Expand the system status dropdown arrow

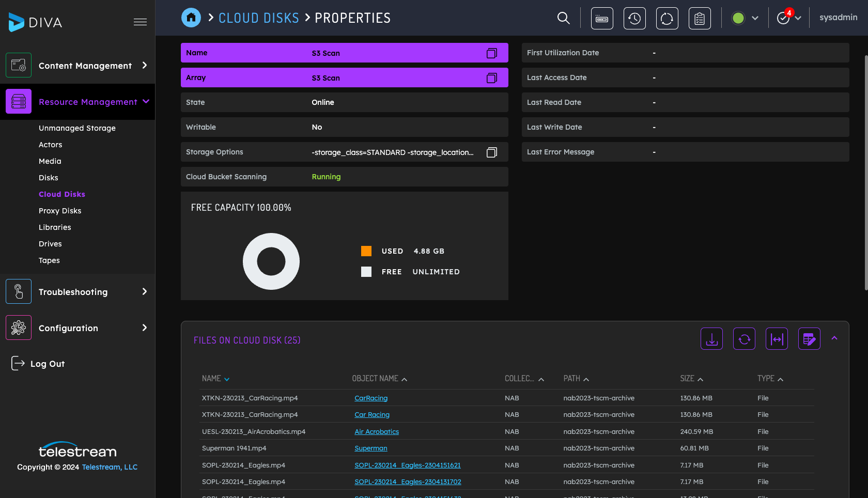[x=755, y=18]
